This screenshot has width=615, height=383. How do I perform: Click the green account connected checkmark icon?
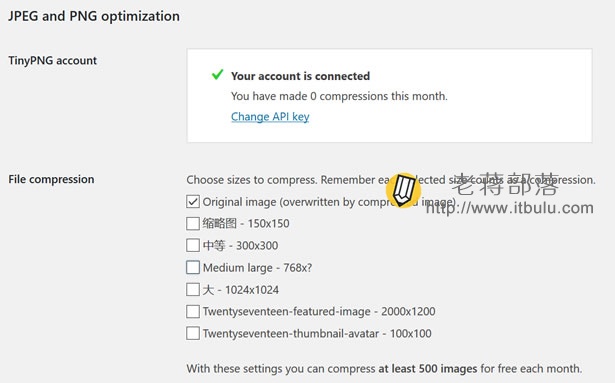(217, 74)
